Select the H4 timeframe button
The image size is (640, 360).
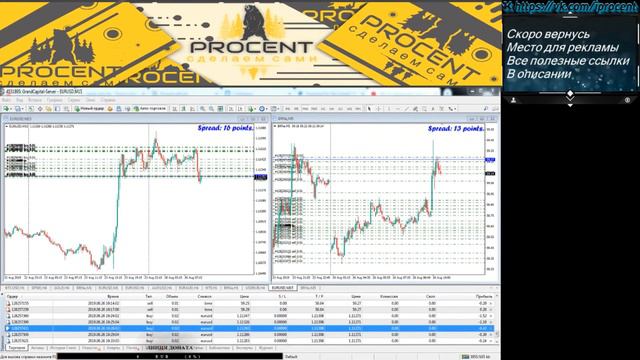pyautogui.click(x=331, y=109)
